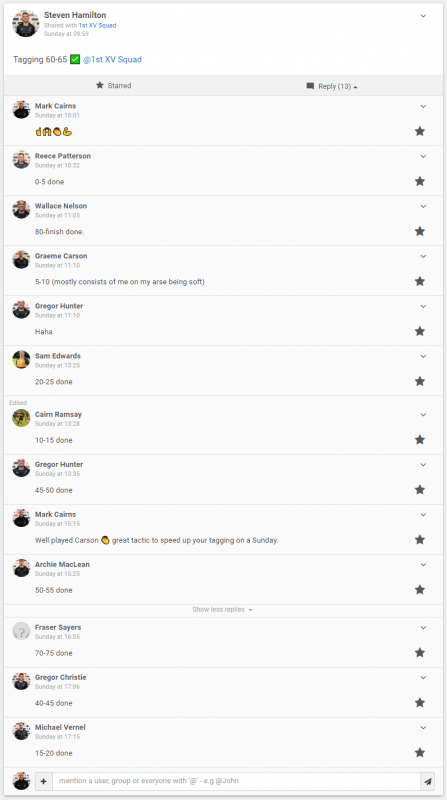Star Wallace Nelson's "80-finish done" reply
This screenshot has height=800, width=447.
tap(419, 231)
